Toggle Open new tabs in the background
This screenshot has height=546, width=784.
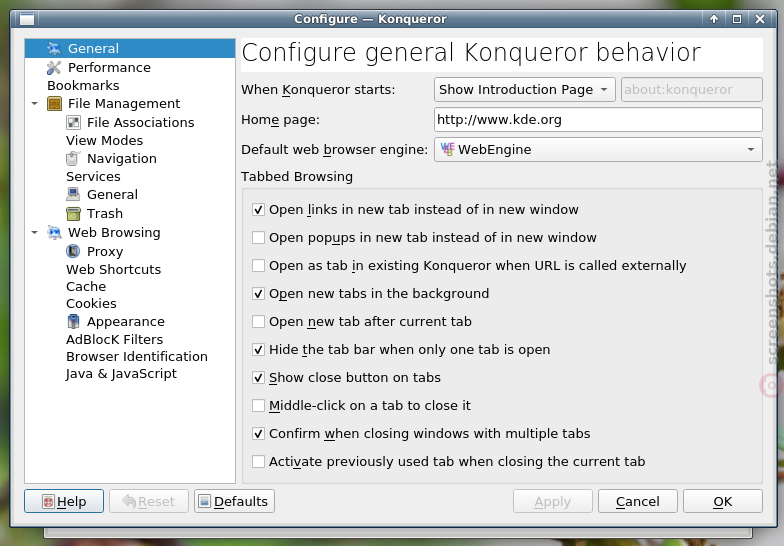[x=258, y=294]
